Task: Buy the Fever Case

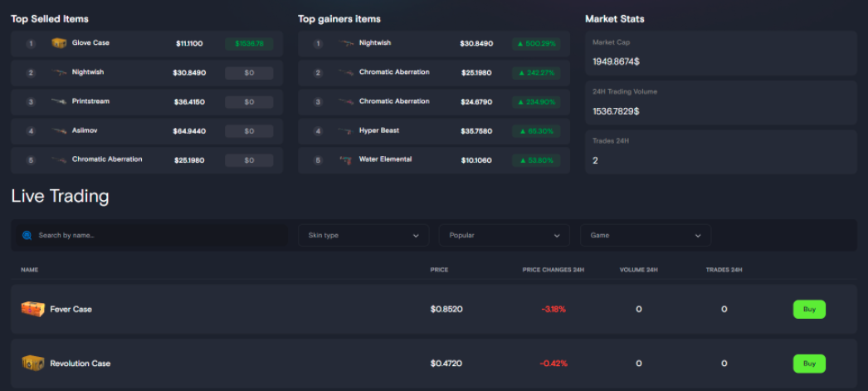Action: click(809, 309)
